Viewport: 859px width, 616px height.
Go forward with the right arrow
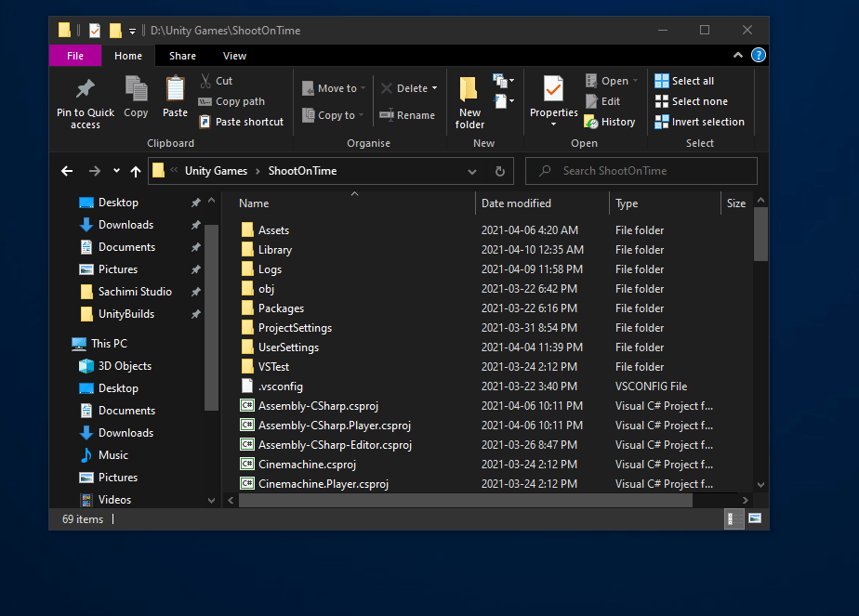coord(94,171)
